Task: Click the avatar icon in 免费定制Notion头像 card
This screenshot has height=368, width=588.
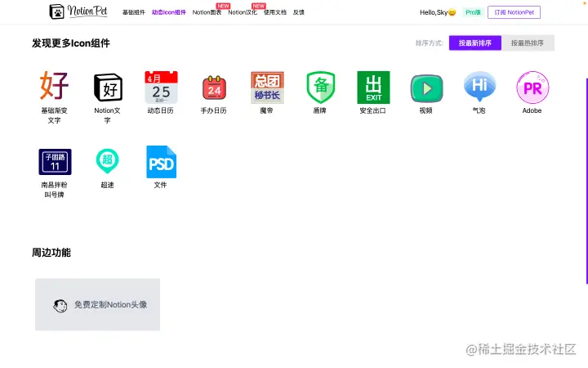Action: (x=60, y=306)
